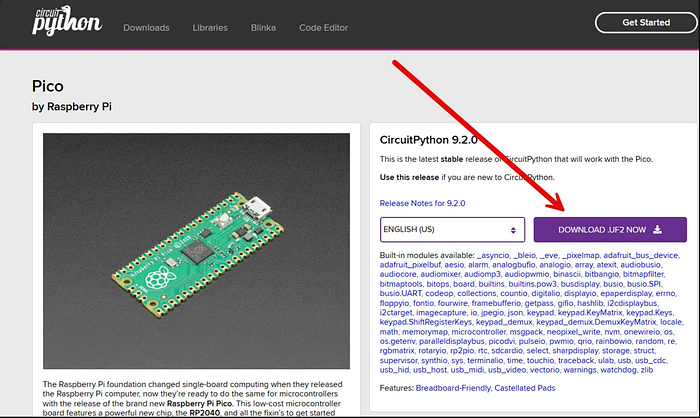Open the audiomixer module link

440,274
